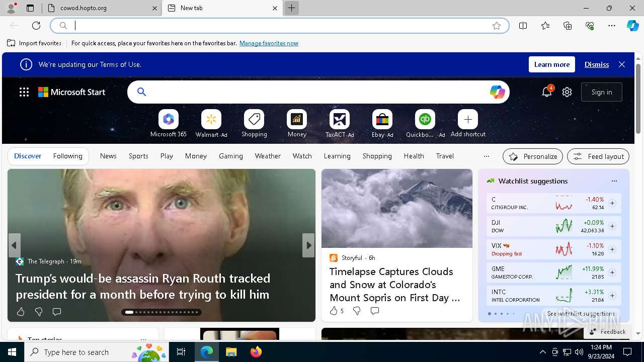Open the Favorites star list icon
The image size is (644, 362).
(545, 26)
